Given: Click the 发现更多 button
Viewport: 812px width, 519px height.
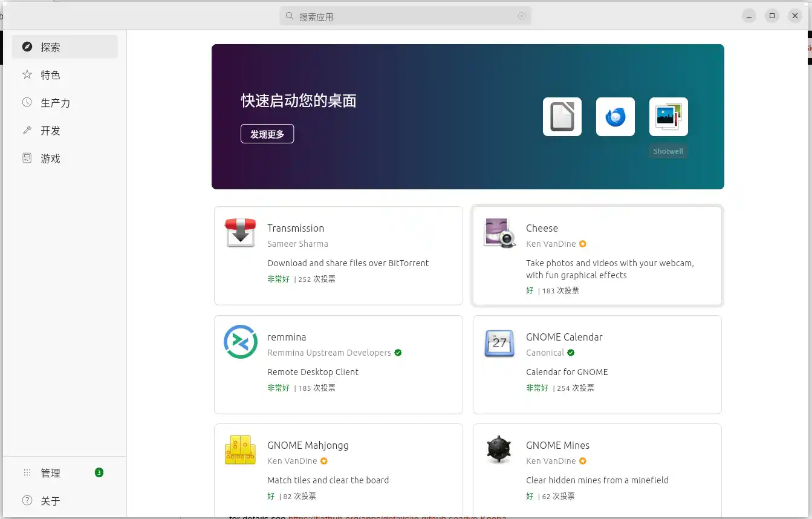Looking at the screenshot, I should (267, 134).
